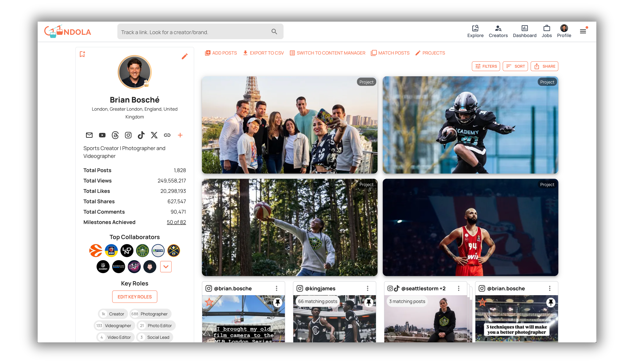
Task: Open the 50 of 82 milestones link
Action: [x=176, y=222]
